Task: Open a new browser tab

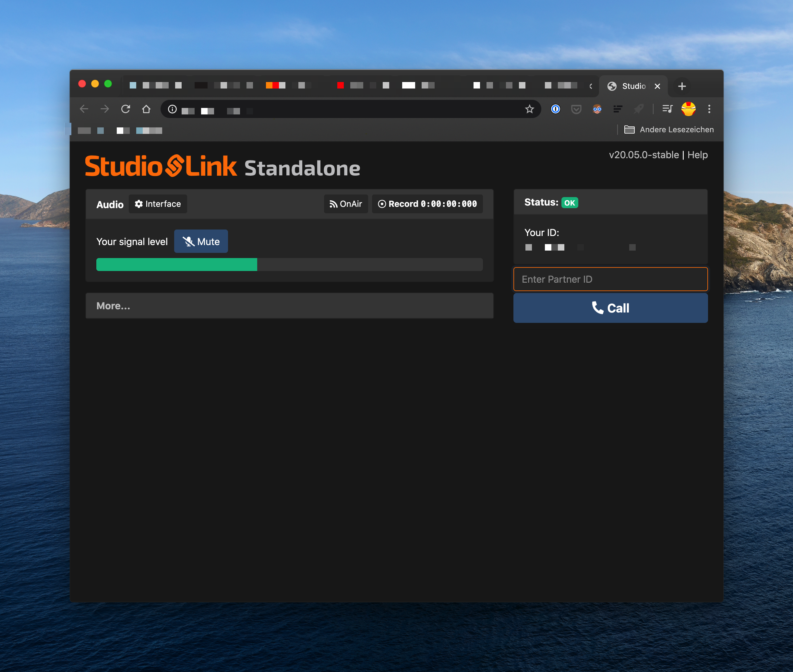Action: tap(682, 87)
